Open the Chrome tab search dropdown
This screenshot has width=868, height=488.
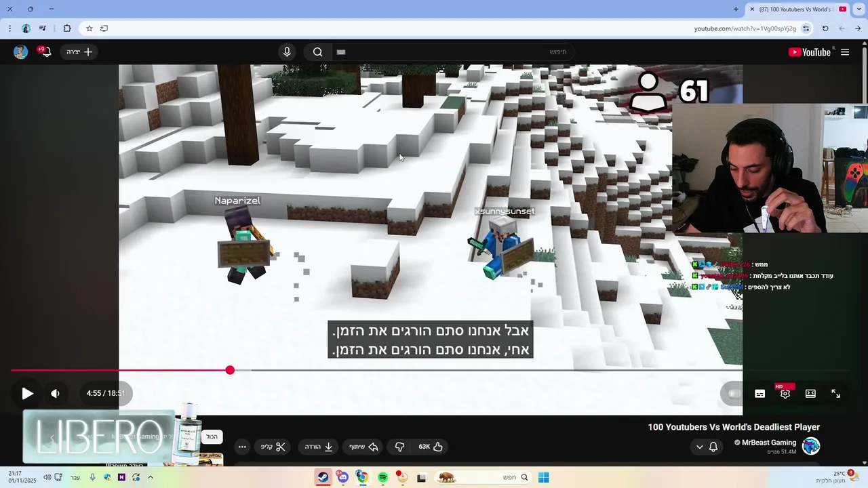click(x=859, y=9)
